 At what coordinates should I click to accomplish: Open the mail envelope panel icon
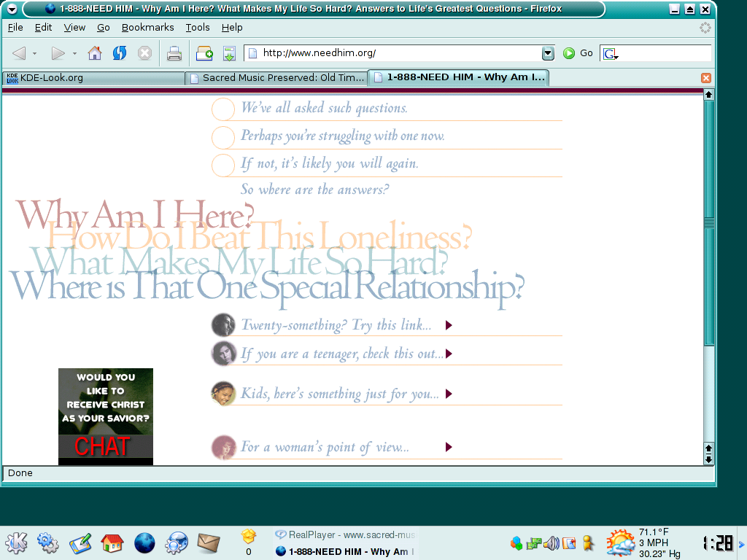click(208, 542)
